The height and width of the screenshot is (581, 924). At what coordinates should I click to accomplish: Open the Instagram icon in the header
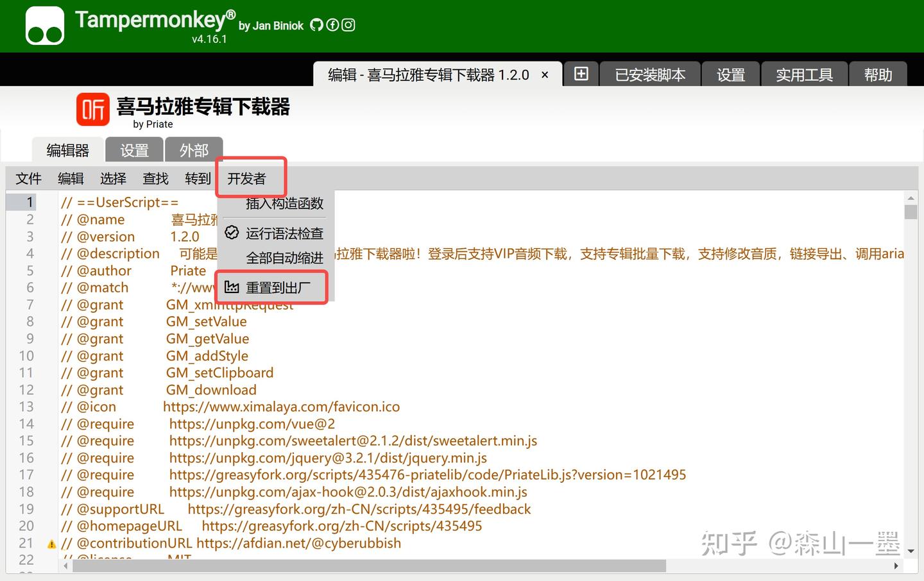[x=348, y=25]
